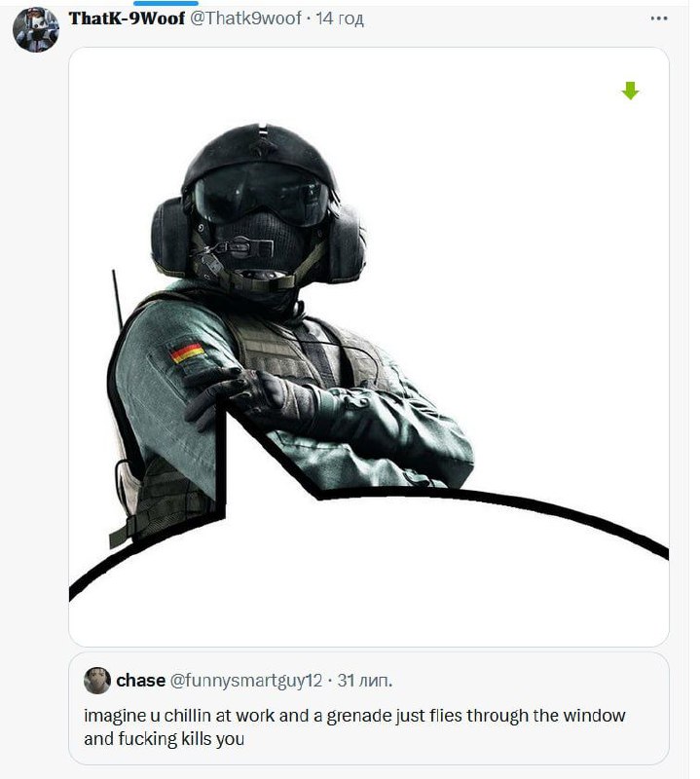
Task: Open quoted tweet text about the grenade
Action: pyautogui.click(x=354, y=726)
